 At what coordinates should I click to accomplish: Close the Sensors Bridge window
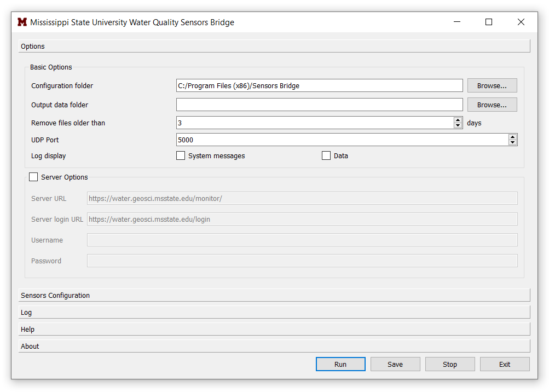pos(521,22)
